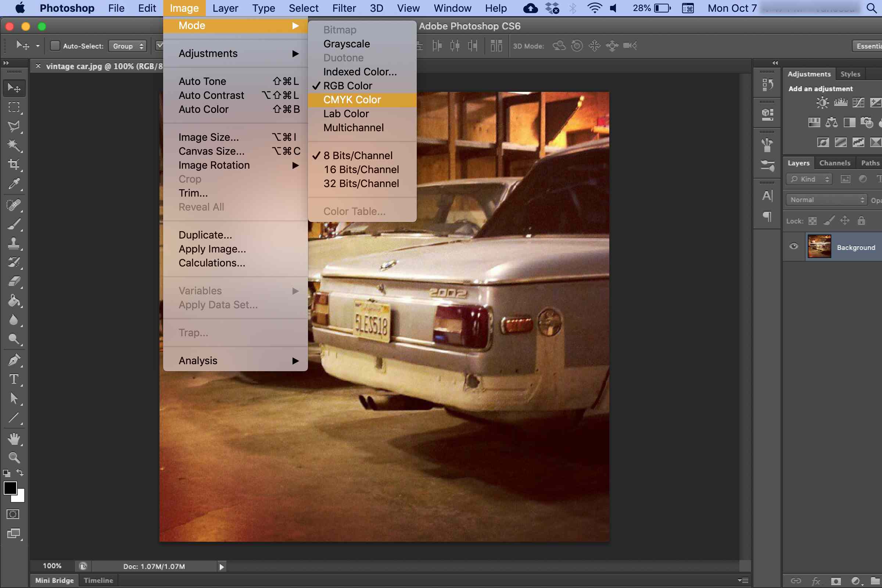Select the Path Selection tool

(x=14, y=398)
